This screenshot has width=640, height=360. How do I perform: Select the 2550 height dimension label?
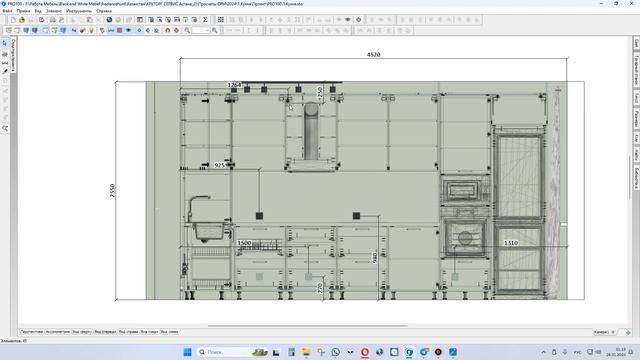click(x=112, y=191)
